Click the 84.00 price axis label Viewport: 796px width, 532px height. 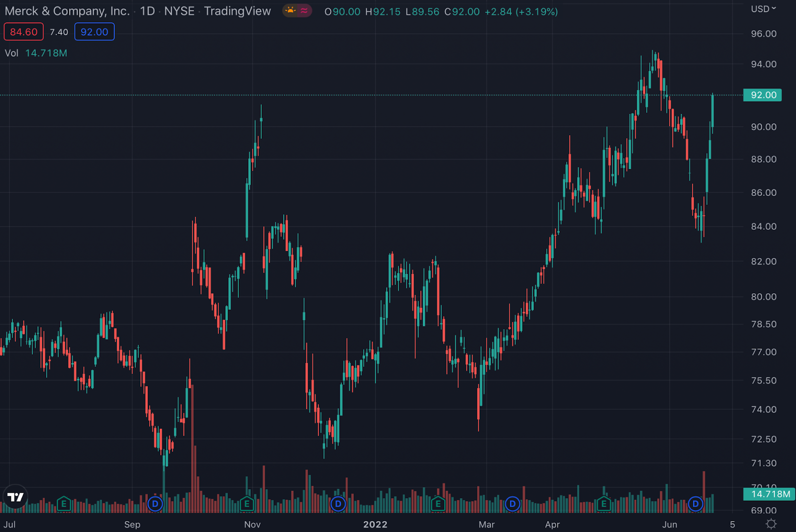click(764, 226)
